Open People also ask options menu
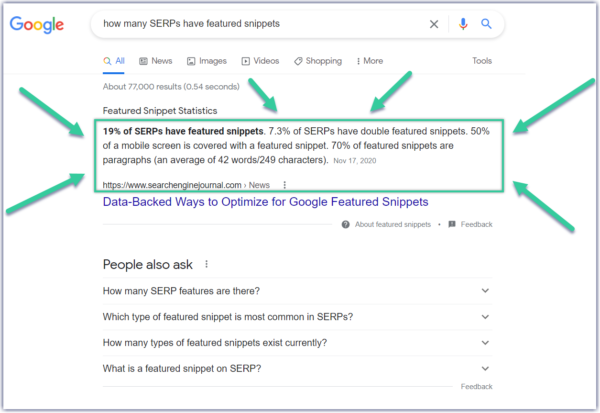 tap(206, 264)
